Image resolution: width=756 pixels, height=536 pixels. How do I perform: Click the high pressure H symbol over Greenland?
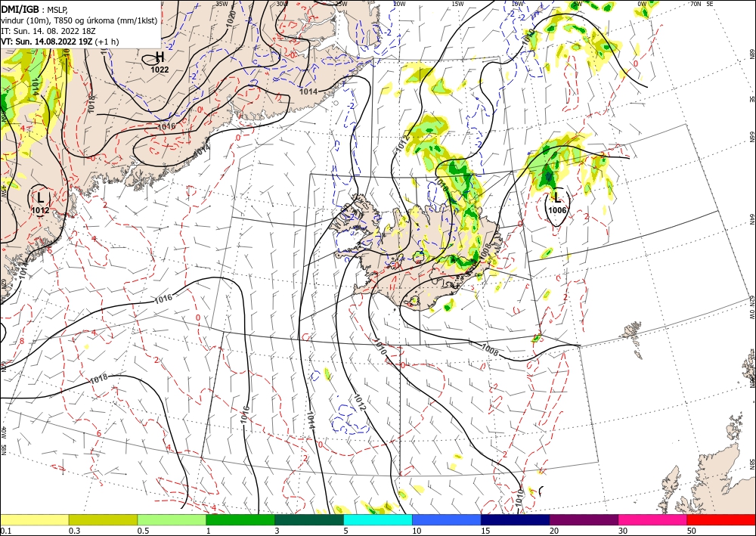point(160,57)
